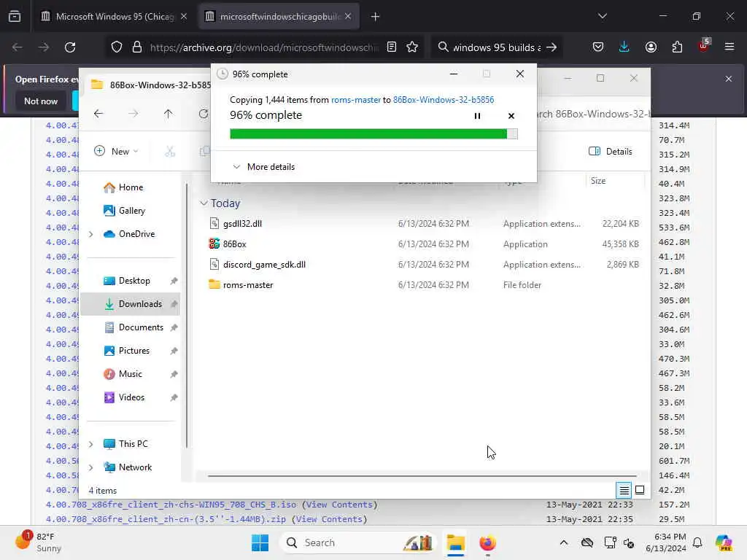The width and height of the screenshot is (747, 560).
Task: Open the Firefox hamburger application menu
Action: (x=729, y=47)
